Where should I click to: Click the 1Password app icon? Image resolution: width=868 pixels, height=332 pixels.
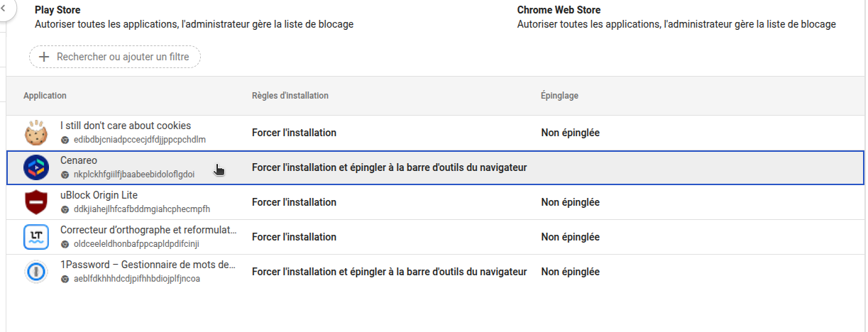tap(35, 272)
